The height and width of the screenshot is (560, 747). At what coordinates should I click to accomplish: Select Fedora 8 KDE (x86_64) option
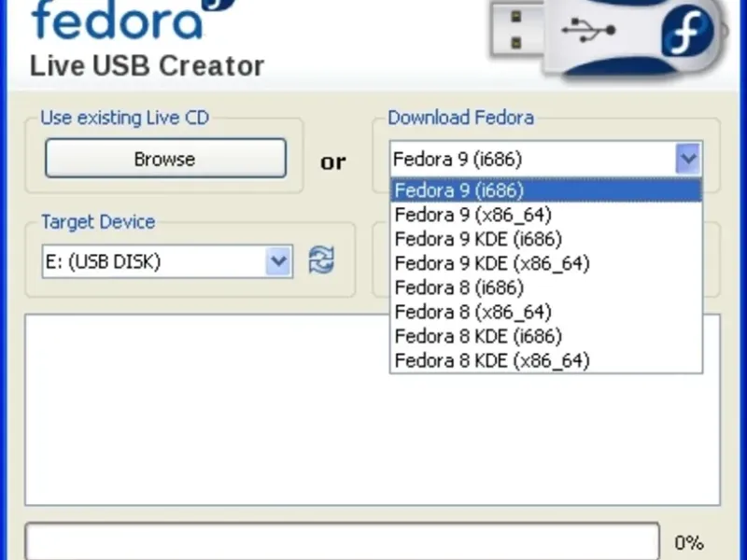pyautogui.click(x=546, y=360)
